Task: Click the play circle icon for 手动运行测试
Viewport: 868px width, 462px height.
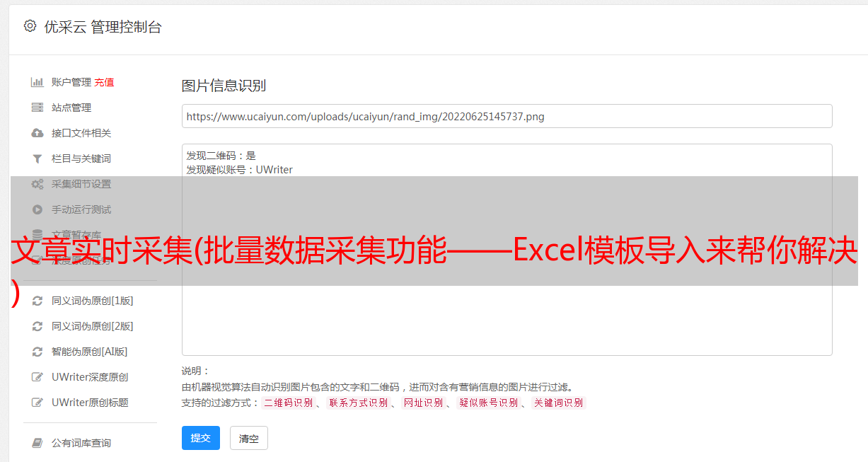Action: coord(37,209)
